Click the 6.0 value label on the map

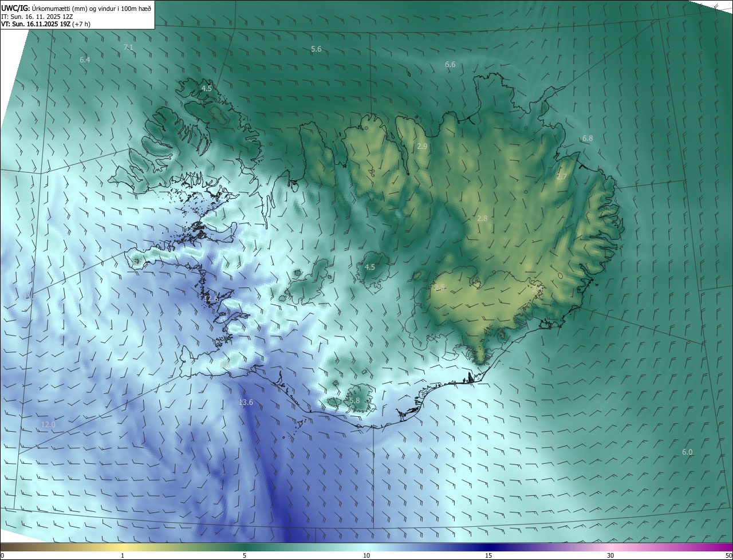(x=687, y=452)
